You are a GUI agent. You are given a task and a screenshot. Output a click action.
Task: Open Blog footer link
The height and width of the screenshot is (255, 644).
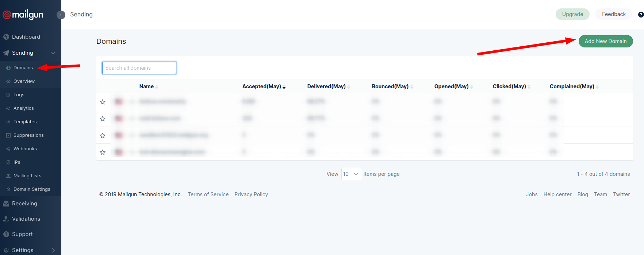tap(583, 194)
